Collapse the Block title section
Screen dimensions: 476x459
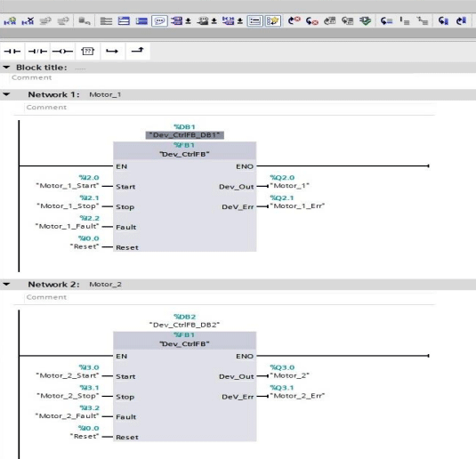tap(6, 68)
